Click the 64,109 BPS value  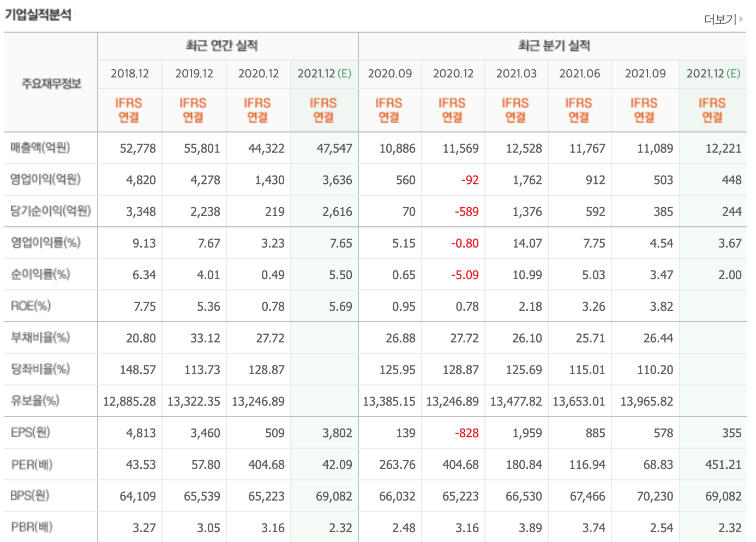pos(138,496)
